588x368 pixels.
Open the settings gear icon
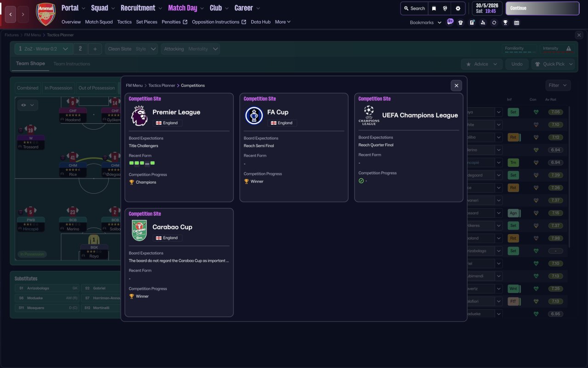pyautogui.click(x=458, y=8)
